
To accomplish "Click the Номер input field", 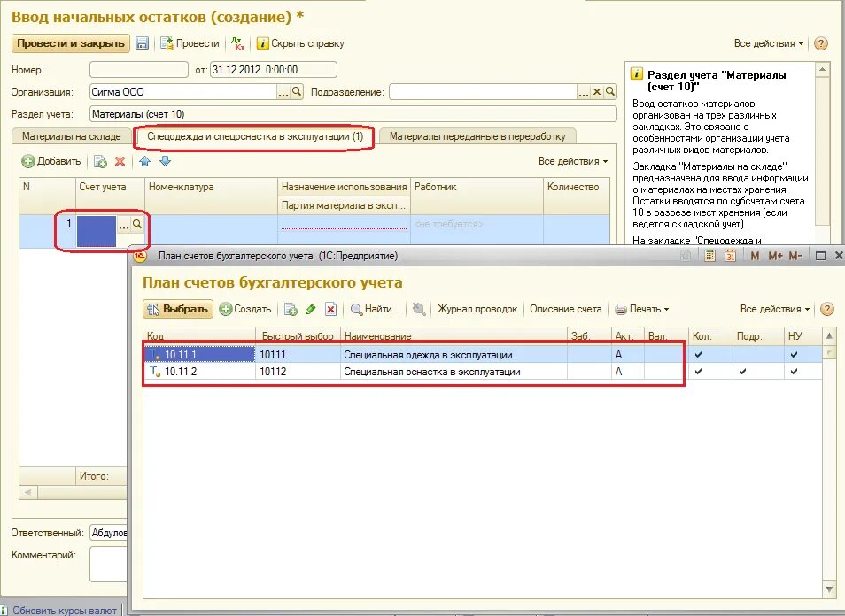I will coord(139,69).
